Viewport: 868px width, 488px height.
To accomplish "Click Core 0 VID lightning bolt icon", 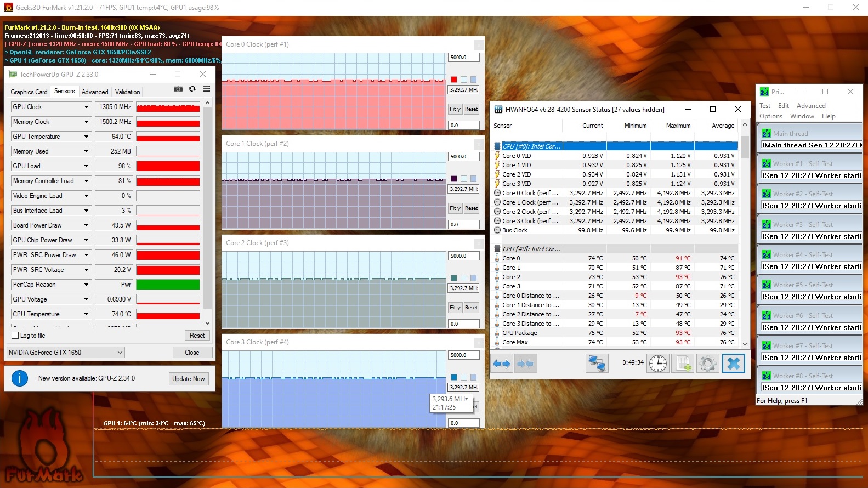I will tap(497, 156).
